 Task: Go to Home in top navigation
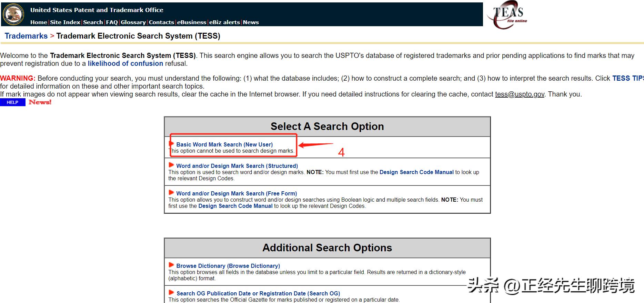point(39,22)
